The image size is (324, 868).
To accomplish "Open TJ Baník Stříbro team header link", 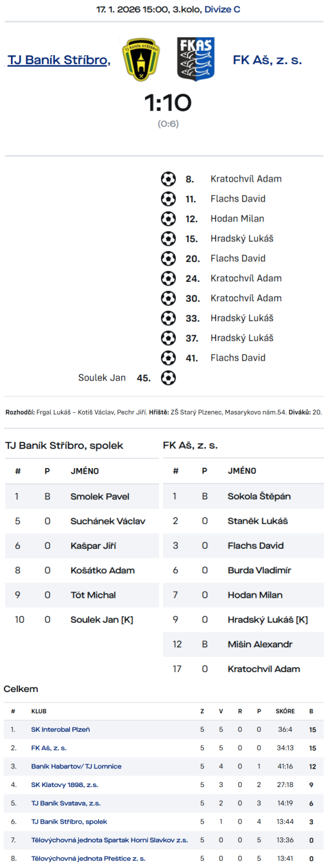I will coord(59,60).
